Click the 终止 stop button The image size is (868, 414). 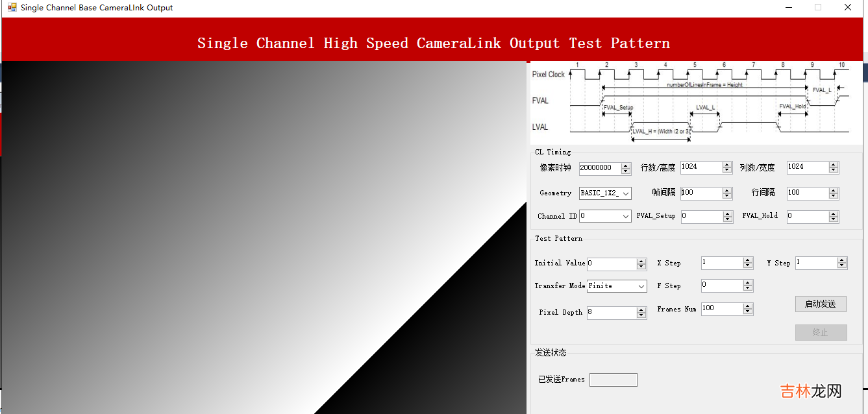[x=821, y=332]
